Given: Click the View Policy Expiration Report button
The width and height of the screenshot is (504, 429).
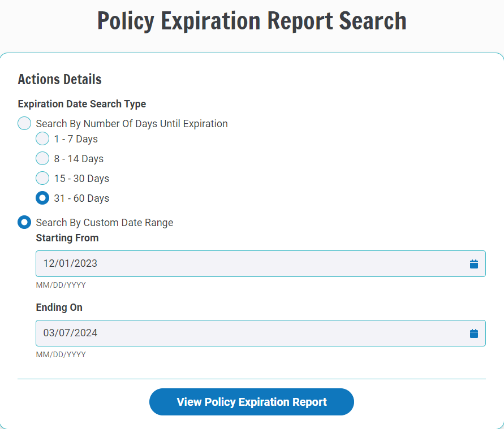Looking at the screenshot, I should pos(251,402).
